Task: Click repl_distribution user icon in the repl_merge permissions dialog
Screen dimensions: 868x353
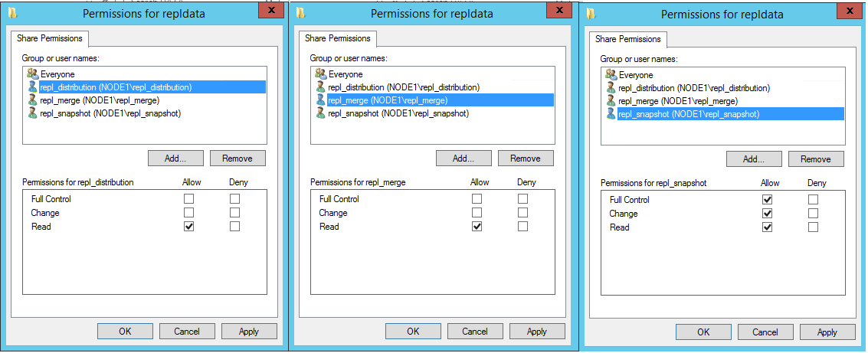Action: pyautogui.click(x=320, y=87)
